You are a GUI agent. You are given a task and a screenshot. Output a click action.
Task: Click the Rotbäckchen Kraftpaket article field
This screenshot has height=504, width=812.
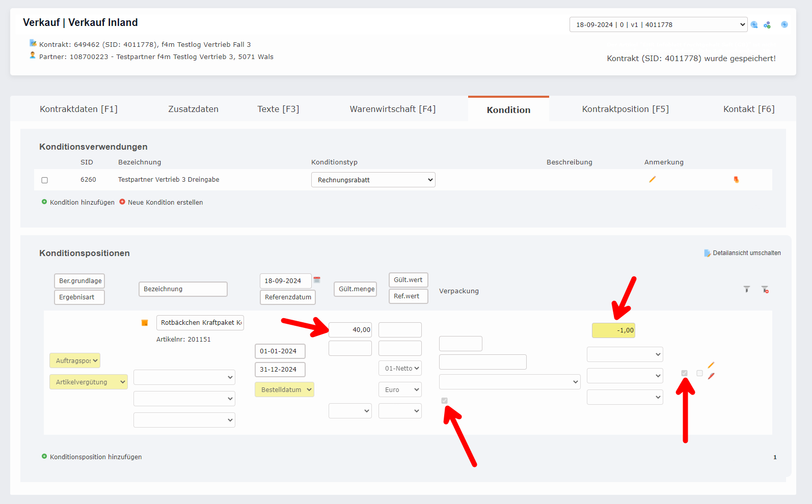coord(200,323)
